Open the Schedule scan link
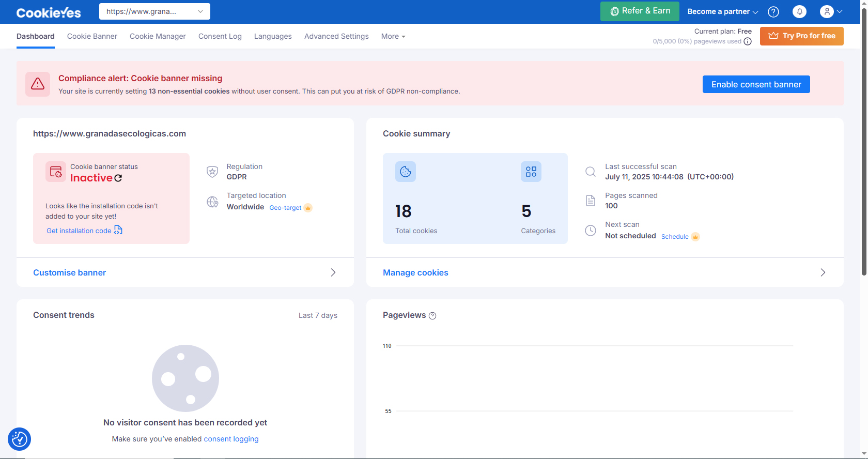 pos(675,237)
